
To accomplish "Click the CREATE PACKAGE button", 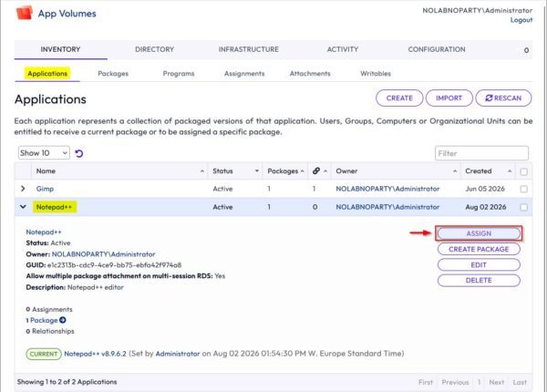I will [479, 249].
